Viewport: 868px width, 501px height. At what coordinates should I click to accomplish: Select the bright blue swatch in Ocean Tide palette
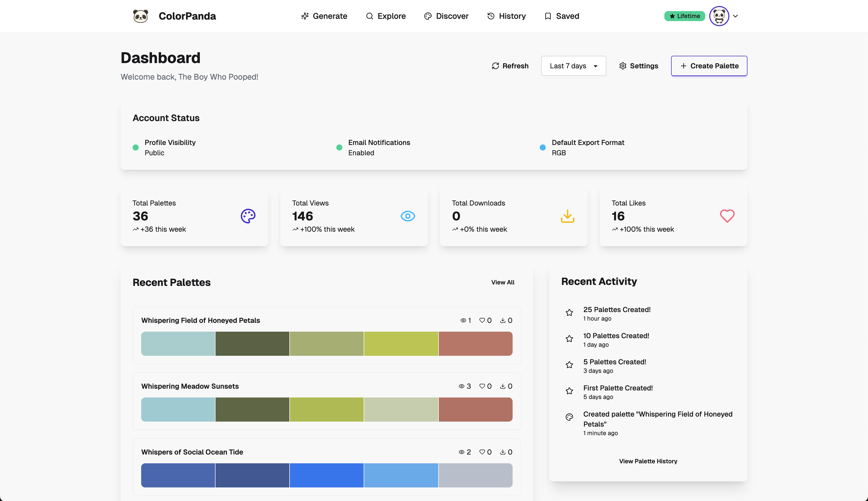click(x=326, y=475)
